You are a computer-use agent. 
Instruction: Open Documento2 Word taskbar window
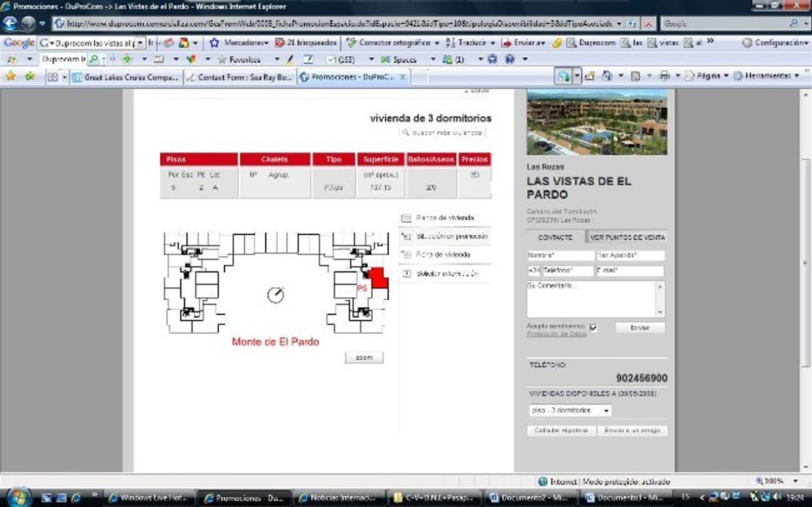coord(529,497)
